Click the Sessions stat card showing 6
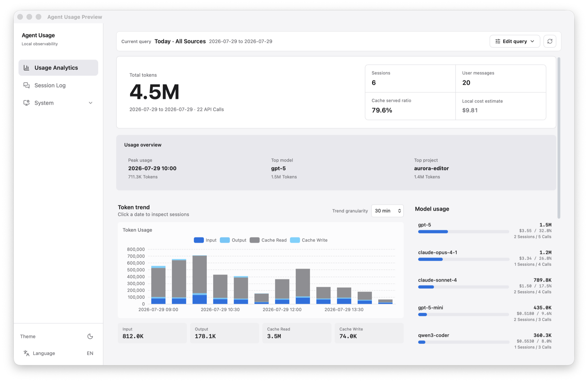The image size is (588, 382). tap(410, 78)
